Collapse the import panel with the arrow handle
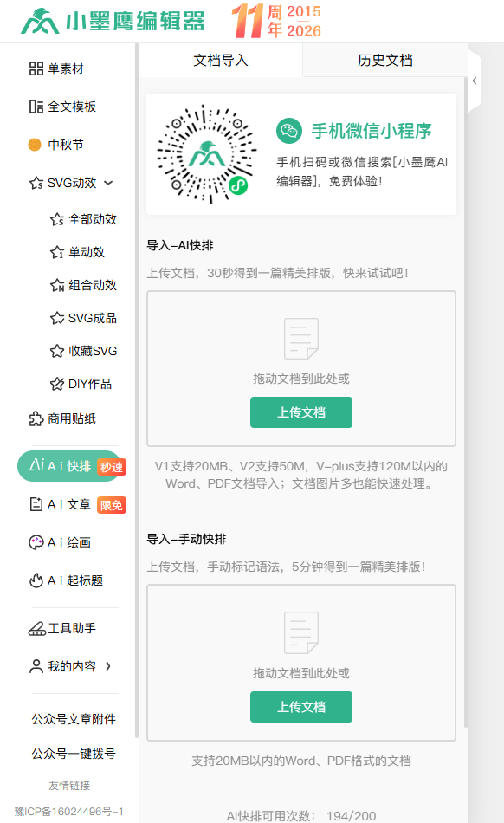The image size is (504, 823). click(474, 81)
